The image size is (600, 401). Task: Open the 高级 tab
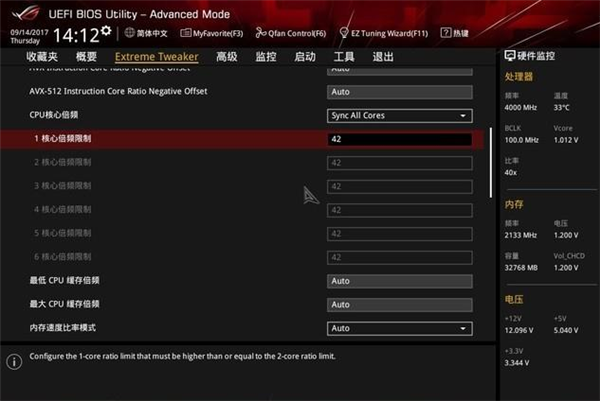[x=227, y=57]
